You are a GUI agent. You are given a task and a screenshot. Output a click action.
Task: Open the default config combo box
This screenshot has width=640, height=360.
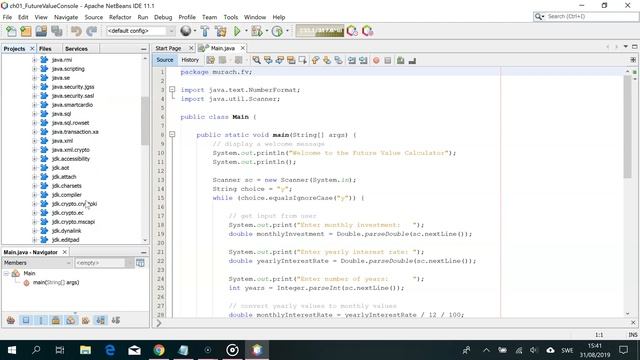(x=140, y=31)
